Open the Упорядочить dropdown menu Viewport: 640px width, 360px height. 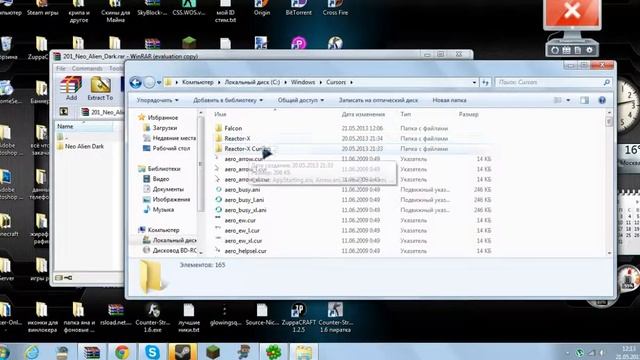click(x=158, y=100)
